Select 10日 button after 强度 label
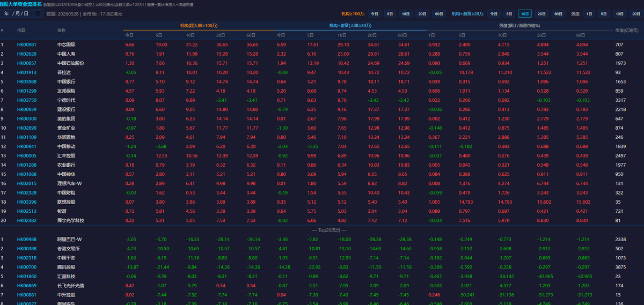The width and height of the screenshot is (644, 305). point(620,13)
